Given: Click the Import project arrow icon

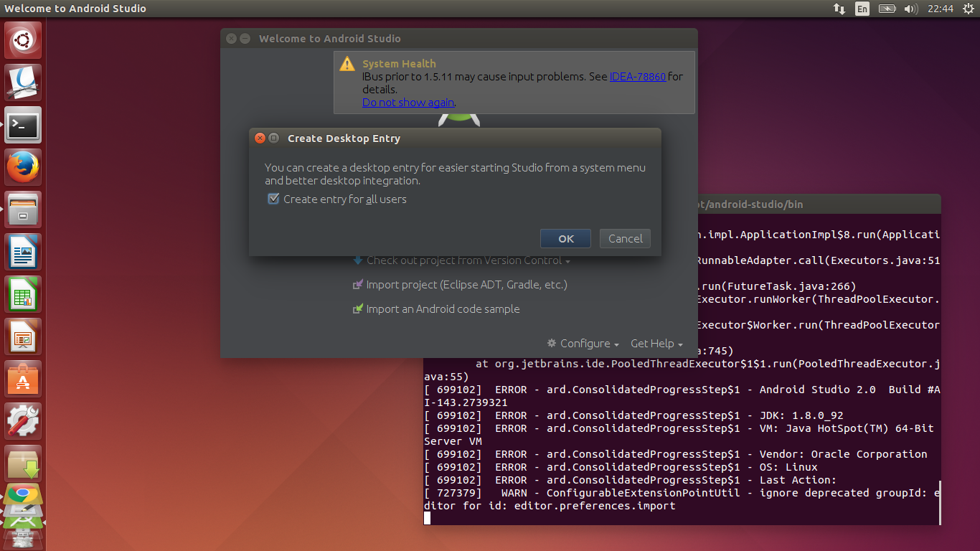Looking at the screenshot, I should (358, 285).
